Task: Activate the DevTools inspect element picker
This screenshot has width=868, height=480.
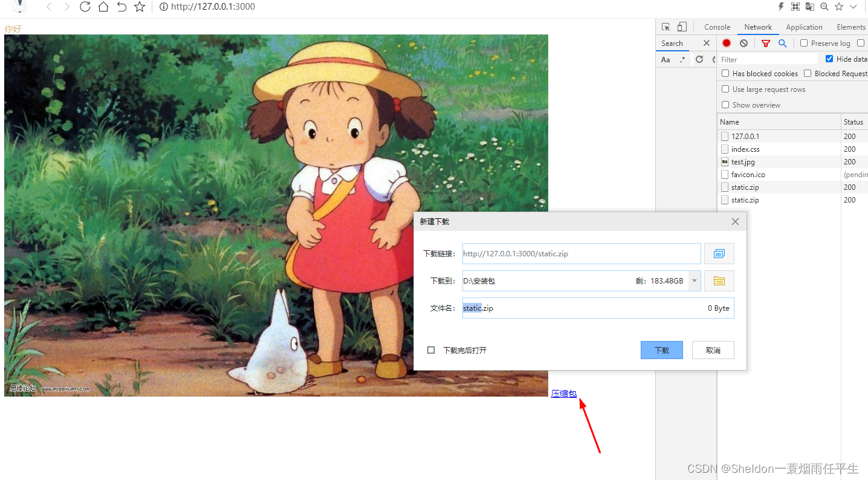Action: coord(666,27)
